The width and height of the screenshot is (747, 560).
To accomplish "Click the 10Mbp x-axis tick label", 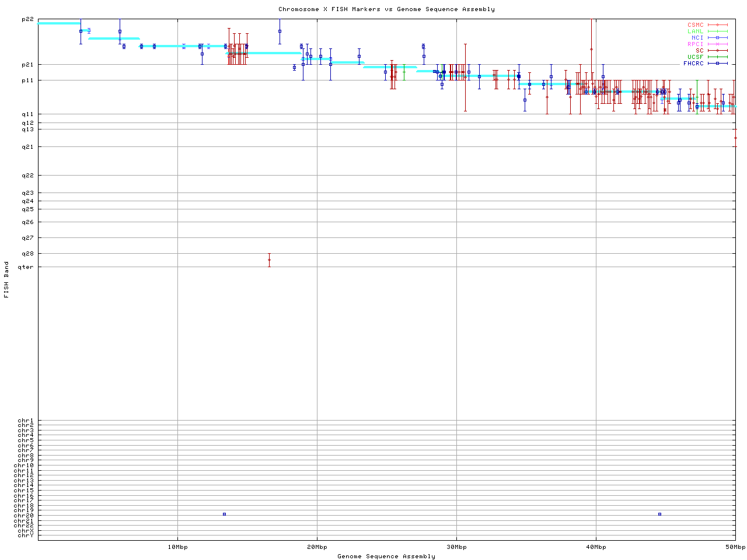I will click(x=177, y=547).
